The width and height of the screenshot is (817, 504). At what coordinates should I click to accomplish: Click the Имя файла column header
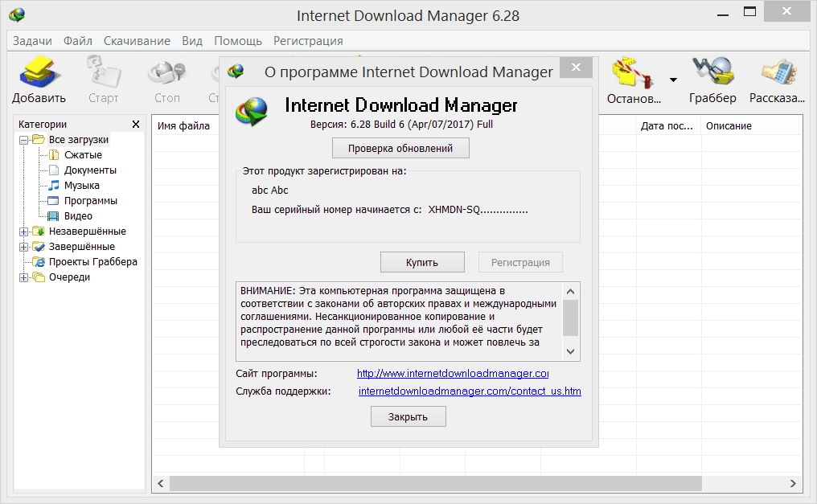click(x=184, y=125)
